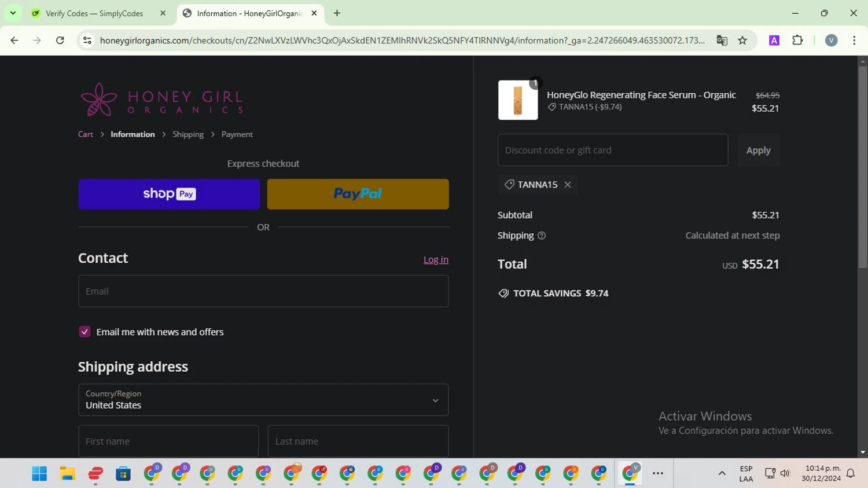This screenshot has width=868, height=488.
Task: Show hidden system tray icons
Action: 722,474
